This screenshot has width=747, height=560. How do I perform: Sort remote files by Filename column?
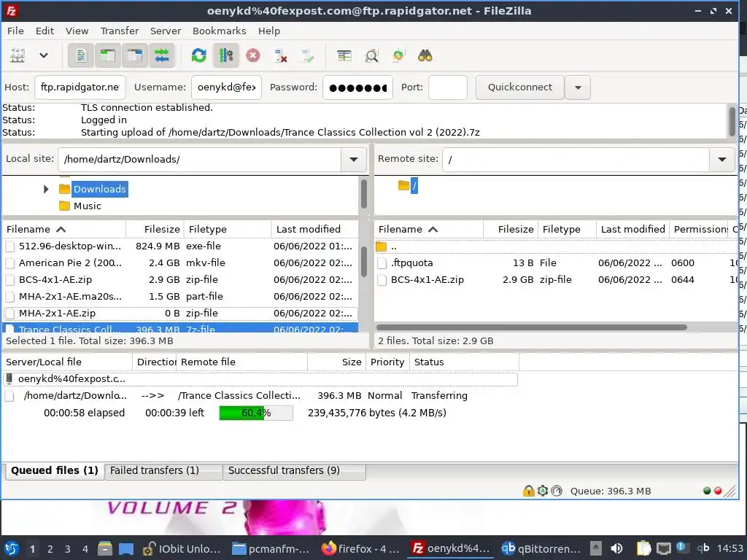[x=429, y=230]
